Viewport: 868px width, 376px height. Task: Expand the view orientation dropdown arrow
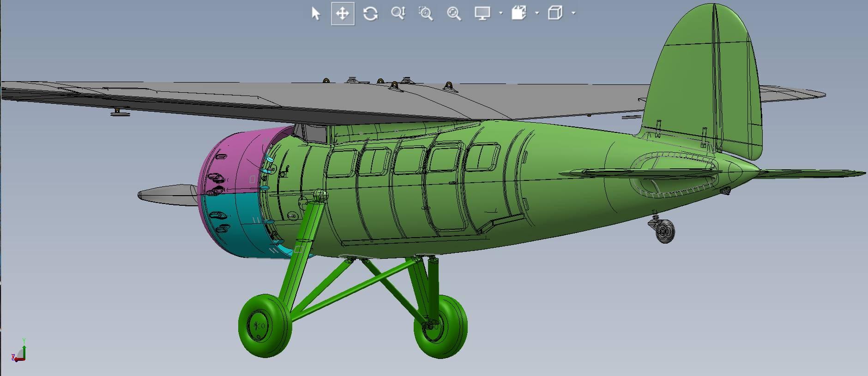pyautogui.click(x=537, y=13)
